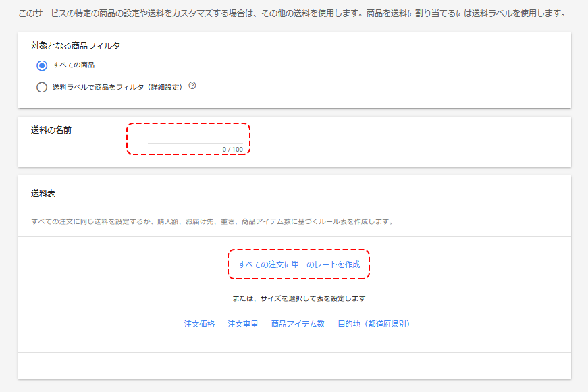Click the 送料表 section heading

[43, 194]
